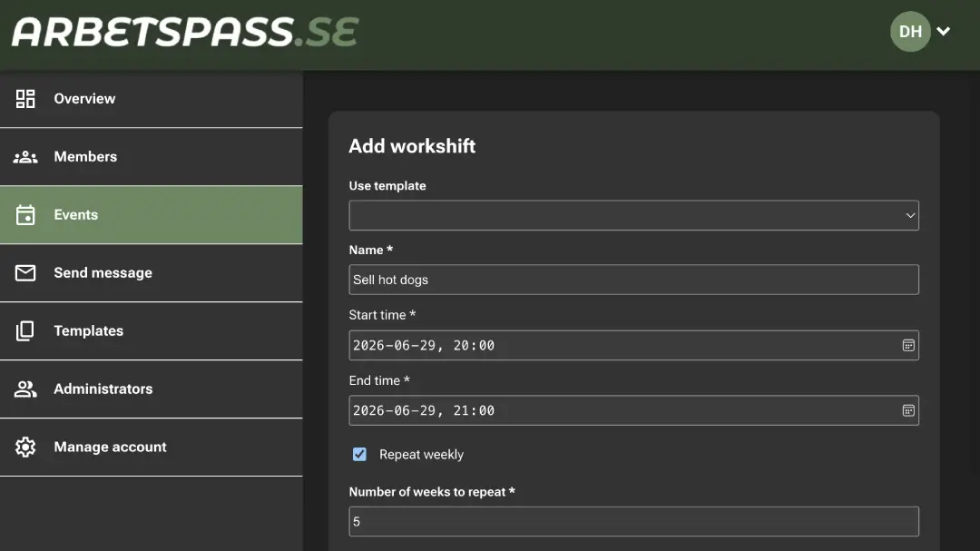The height and width of the screenshot is (551, 980).
Task: Click the Administrators people icon
Action: [25, 389]
